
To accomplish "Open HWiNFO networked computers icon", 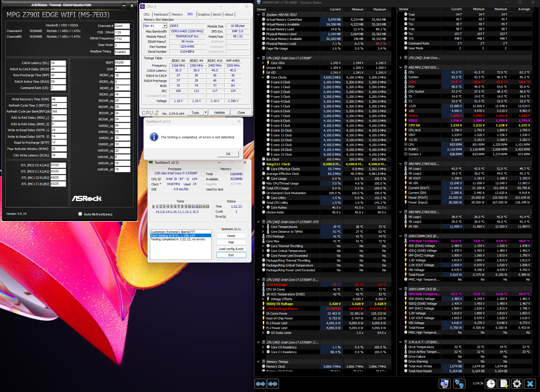I will click(459, 384).
